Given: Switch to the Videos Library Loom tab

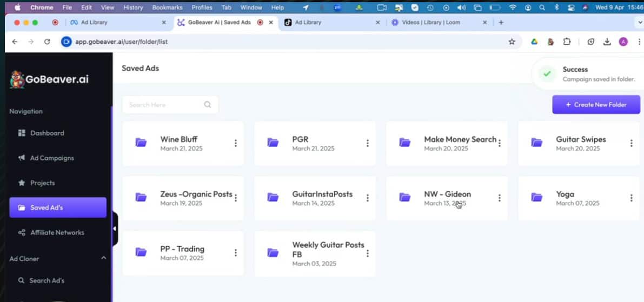Looking at the screenshot, I should coord(438,23).
